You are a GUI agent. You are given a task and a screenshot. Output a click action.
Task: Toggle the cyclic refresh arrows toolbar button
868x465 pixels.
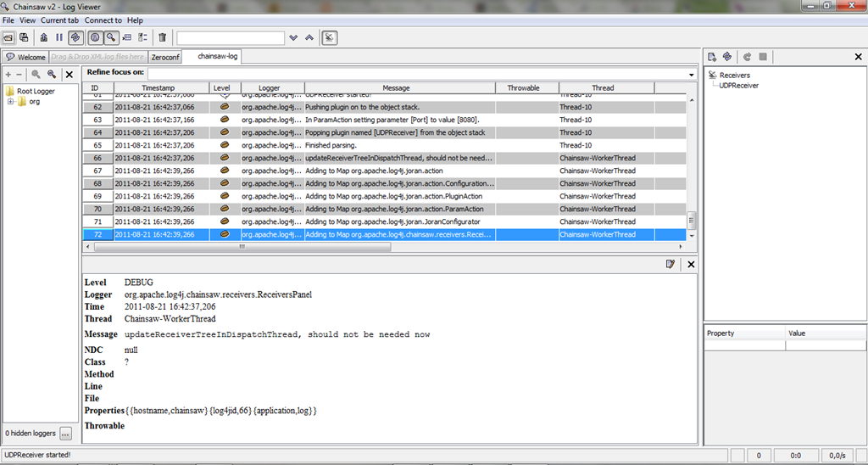point(75,37)
